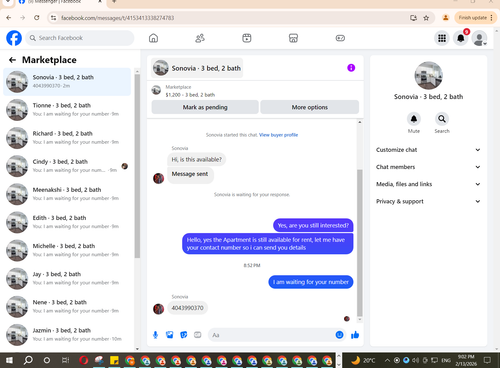
Task: Show hidden system tray icons
Action: tap(387, 360)
